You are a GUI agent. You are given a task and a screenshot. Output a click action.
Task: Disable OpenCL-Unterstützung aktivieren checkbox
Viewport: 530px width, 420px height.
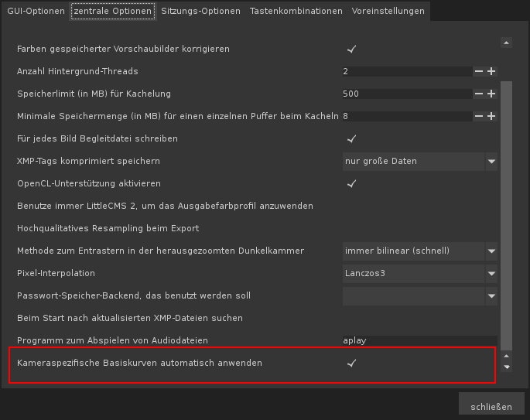350,183
